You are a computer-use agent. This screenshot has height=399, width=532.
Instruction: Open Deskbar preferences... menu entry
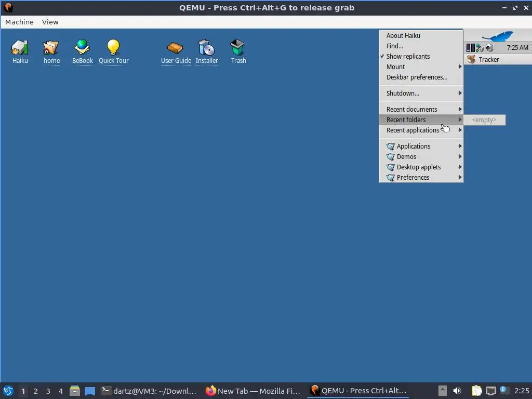pos(421,77)
